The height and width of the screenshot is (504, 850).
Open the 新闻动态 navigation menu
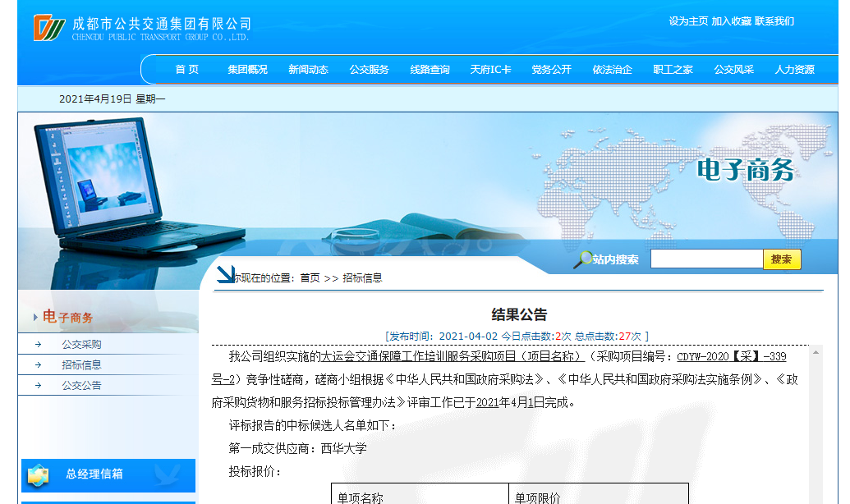pyautogui.click(x=308, y=70)
